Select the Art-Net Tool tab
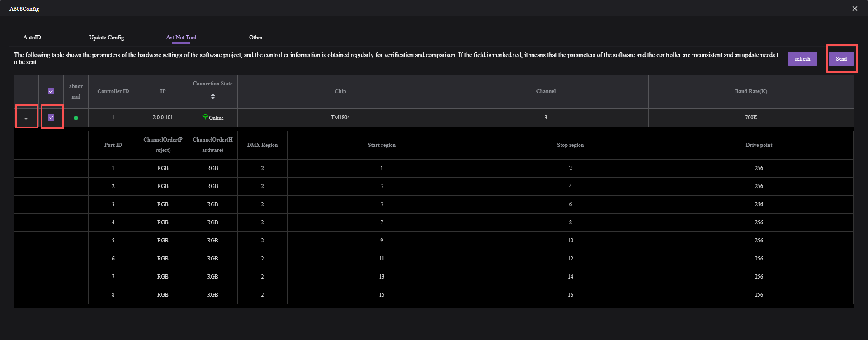This screenshot has height=340, width=868. (181, 38)
